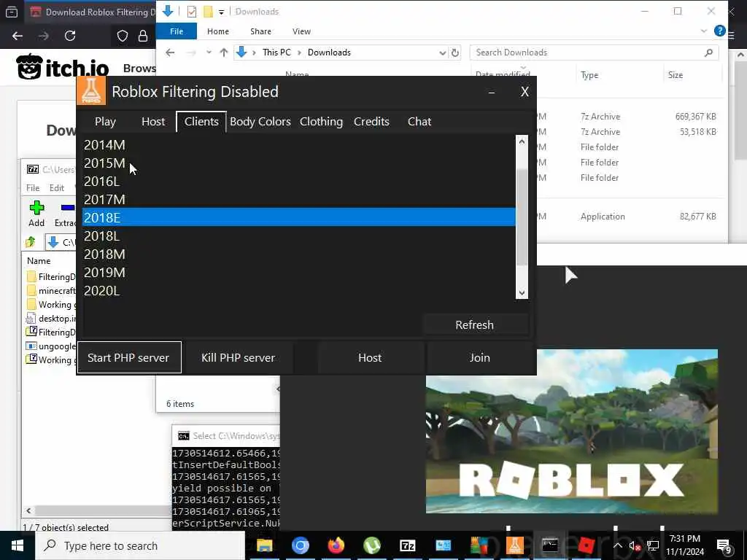Screen dimensions: 747x560
Task: Open the Chat tab
Action: (x=419, y=122)
